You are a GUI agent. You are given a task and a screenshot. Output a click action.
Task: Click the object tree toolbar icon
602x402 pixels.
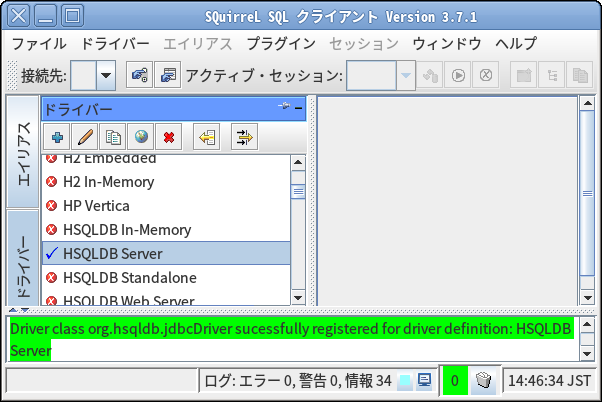(552, 75)
